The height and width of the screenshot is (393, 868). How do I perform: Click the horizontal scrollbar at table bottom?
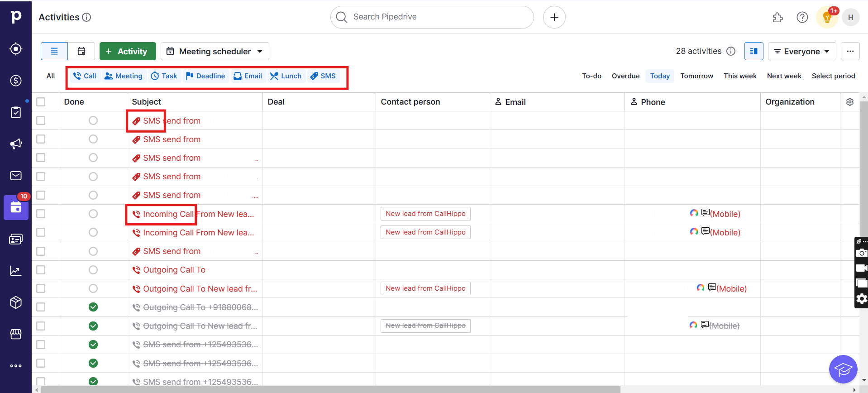[330, 389]
